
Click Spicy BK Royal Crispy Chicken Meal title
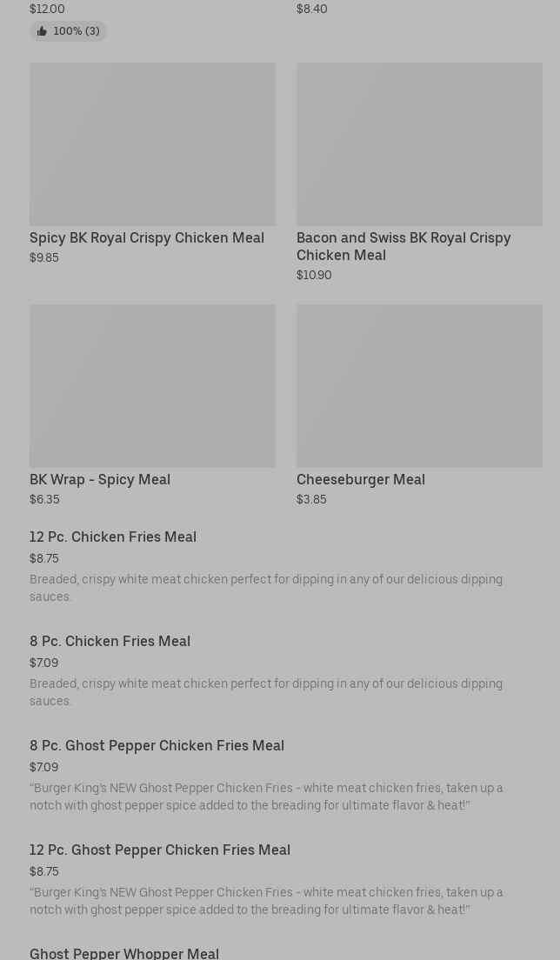tap(147, 238)
